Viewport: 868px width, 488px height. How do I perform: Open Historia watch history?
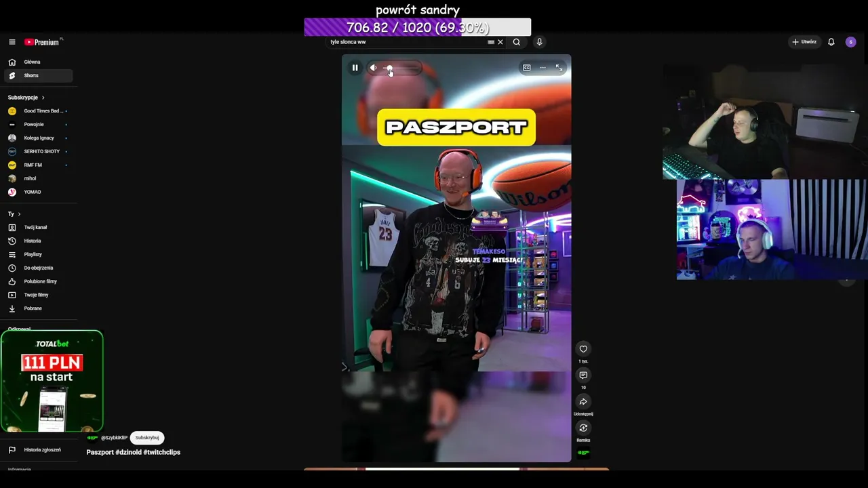click(38, 241)
